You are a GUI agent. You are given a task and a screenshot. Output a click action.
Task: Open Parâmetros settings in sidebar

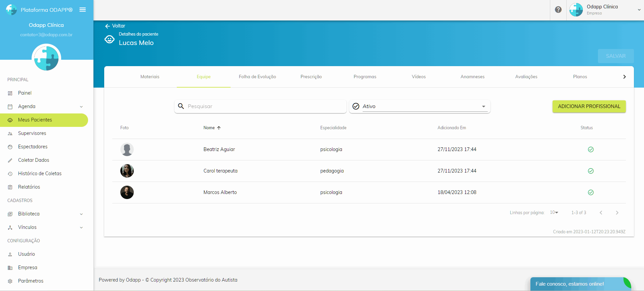31,281
